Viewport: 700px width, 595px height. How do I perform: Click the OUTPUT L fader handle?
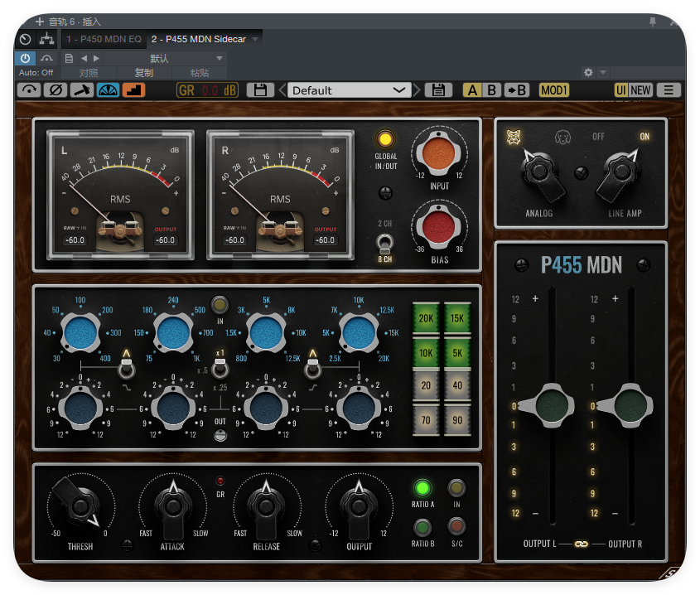tap(548, 405)
